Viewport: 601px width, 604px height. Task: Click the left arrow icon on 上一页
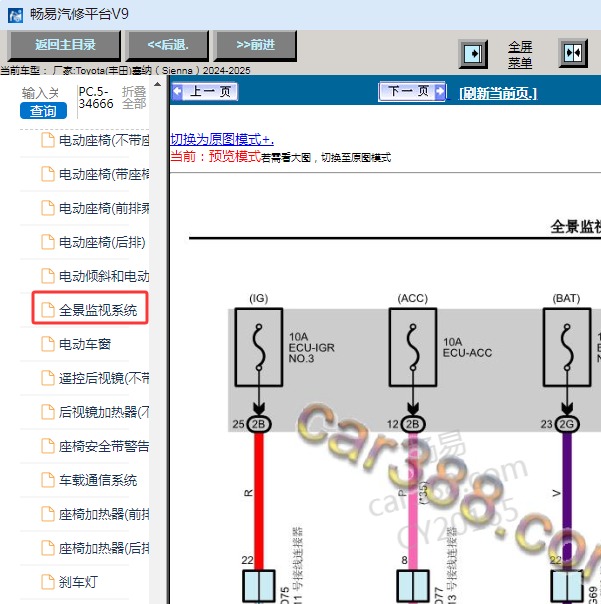click(178, 92)
